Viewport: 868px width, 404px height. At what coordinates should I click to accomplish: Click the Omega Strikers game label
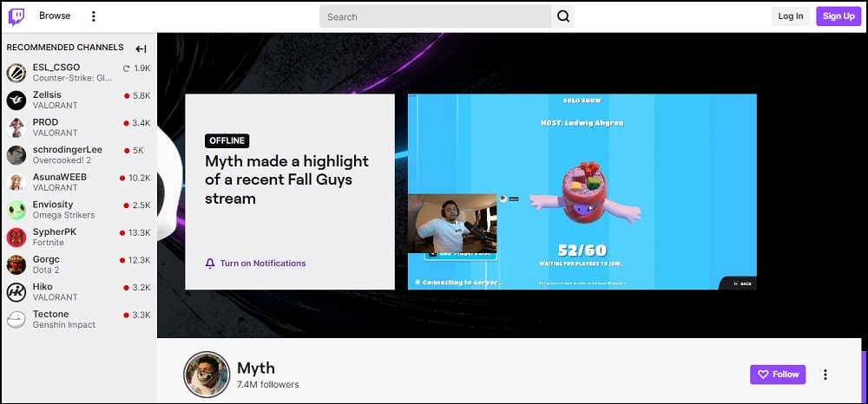(63, 215)
